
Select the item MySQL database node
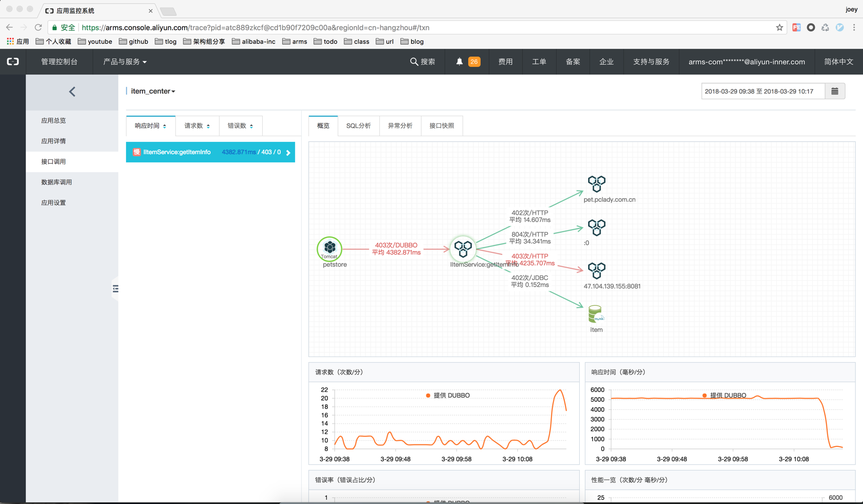(x=596, y=314)
